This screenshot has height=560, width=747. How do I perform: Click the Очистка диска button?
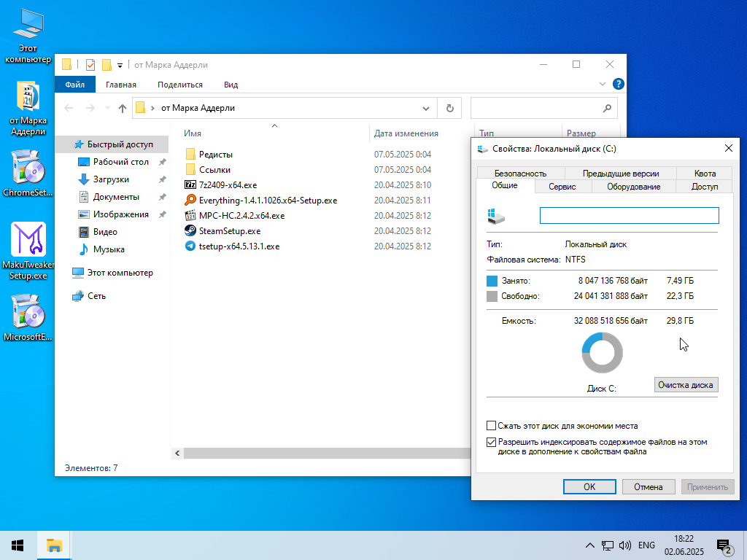coord(686,385)
